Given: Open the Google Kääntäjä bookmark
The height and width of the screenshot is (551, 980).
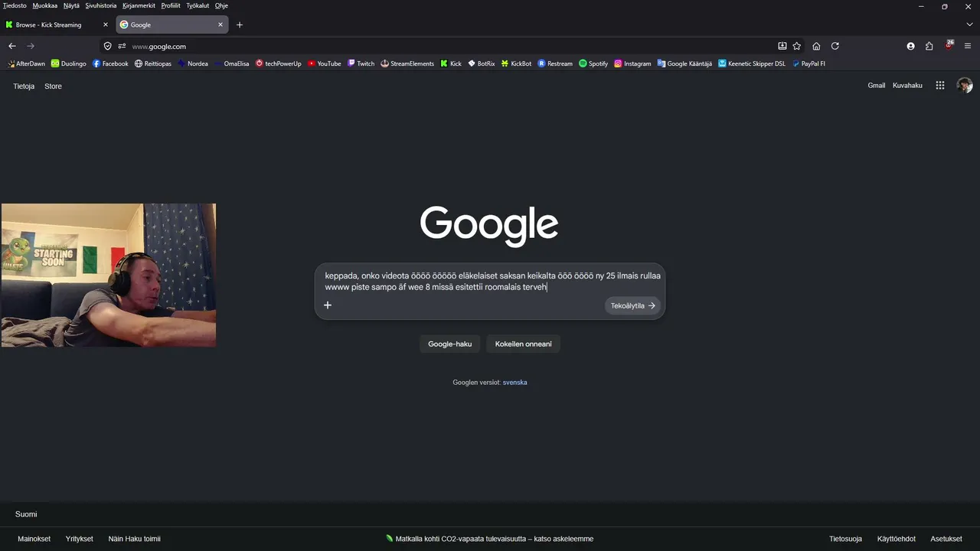Looking at the screenshot, I should tap(684, 64).
